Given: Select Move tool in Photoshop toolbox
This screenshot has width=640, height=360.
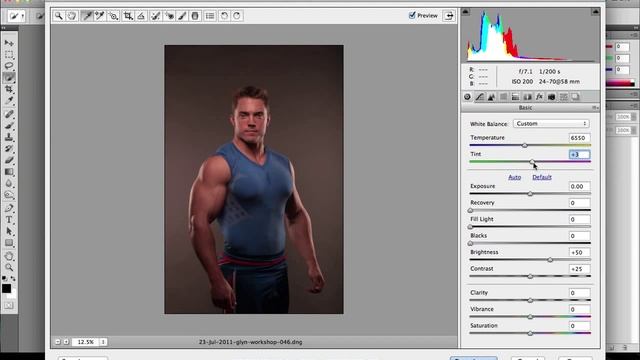Looking at the screenshot, I should (9, 43).
